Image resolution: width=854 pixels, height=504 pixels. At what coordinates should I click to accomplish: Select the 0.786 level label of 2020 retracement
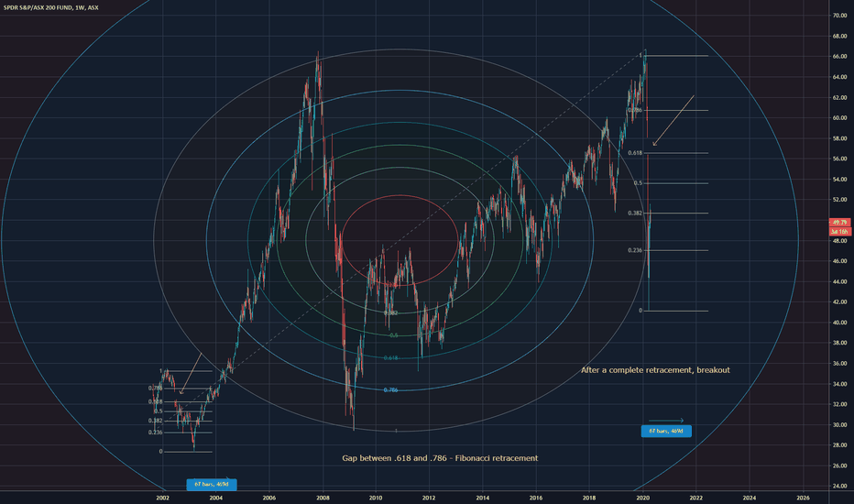tap(635, 110)
